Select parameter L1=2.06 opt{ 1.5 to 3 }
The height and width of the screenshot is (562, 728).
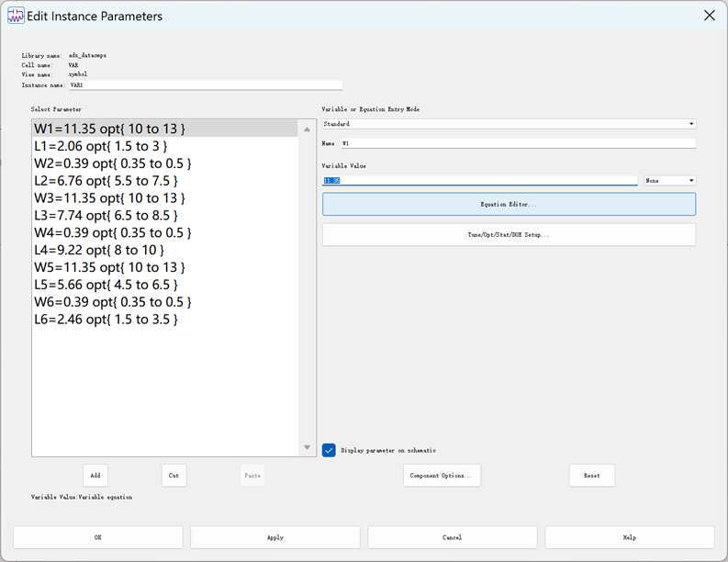[x=165, y=146]
